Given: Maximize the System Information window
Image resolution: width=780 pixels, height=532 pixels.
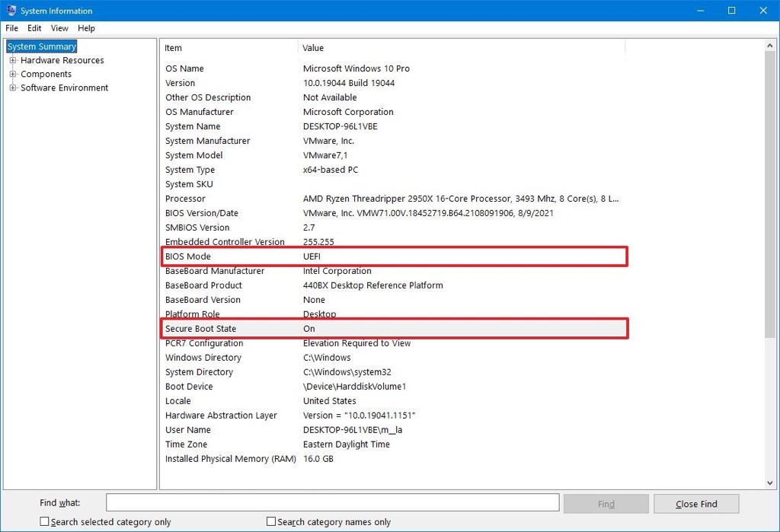Looking at the screenshot, I should (x=731, y=11).
